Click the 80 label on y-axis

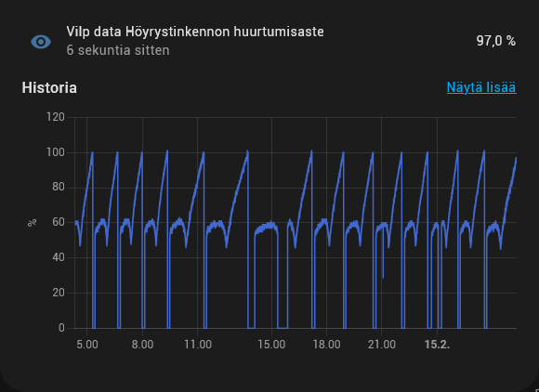[59, 188]
